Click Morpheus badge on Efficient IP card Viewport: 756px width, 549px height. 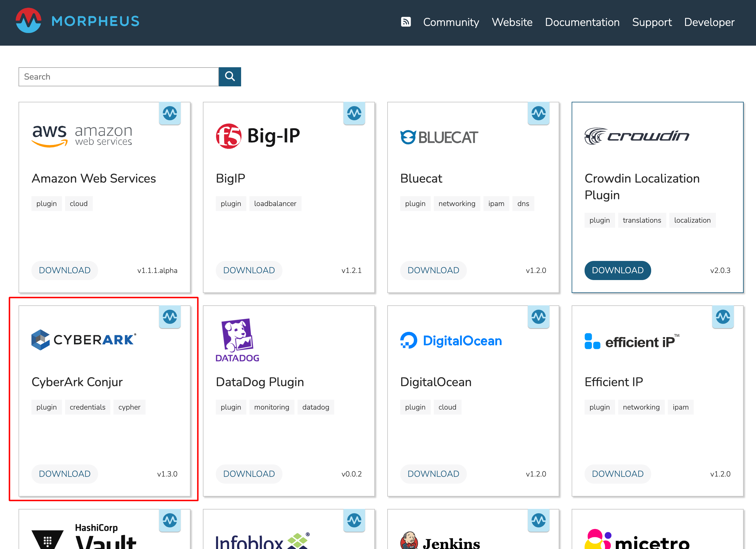pos(723,317)
